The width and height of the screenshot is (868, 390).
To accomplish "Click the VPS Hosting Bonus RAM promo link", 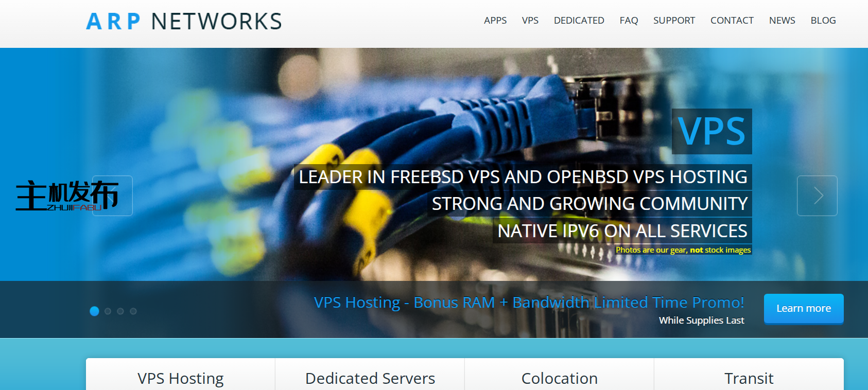I will pos(529,303).
